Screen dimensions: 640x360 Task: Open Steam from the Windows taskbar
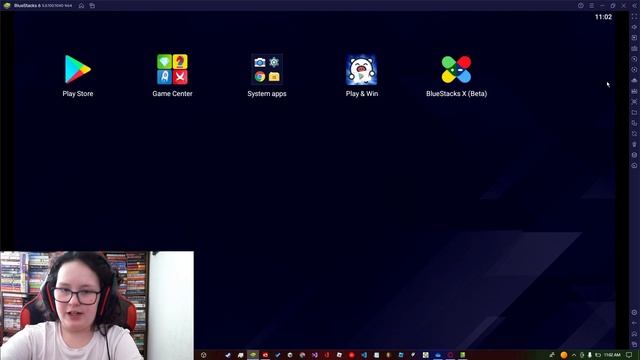click(x=228, y=355)
